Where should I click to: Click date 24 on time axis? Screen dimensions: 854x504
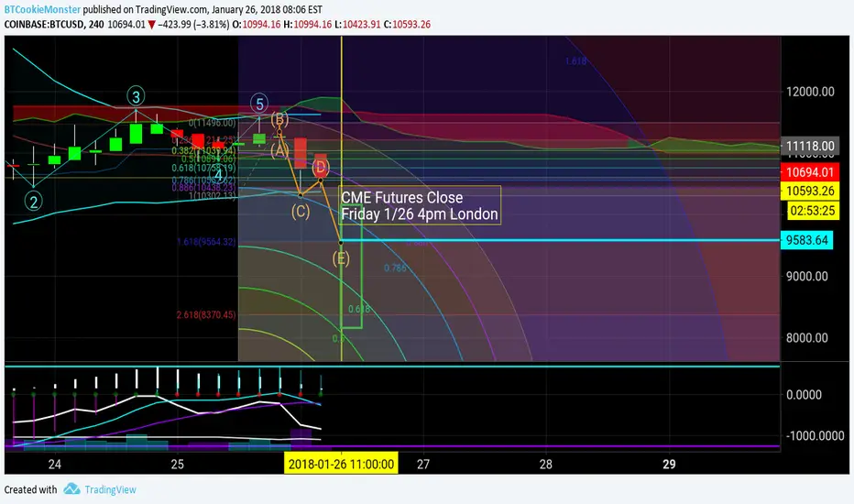click(x=54, y=465)
